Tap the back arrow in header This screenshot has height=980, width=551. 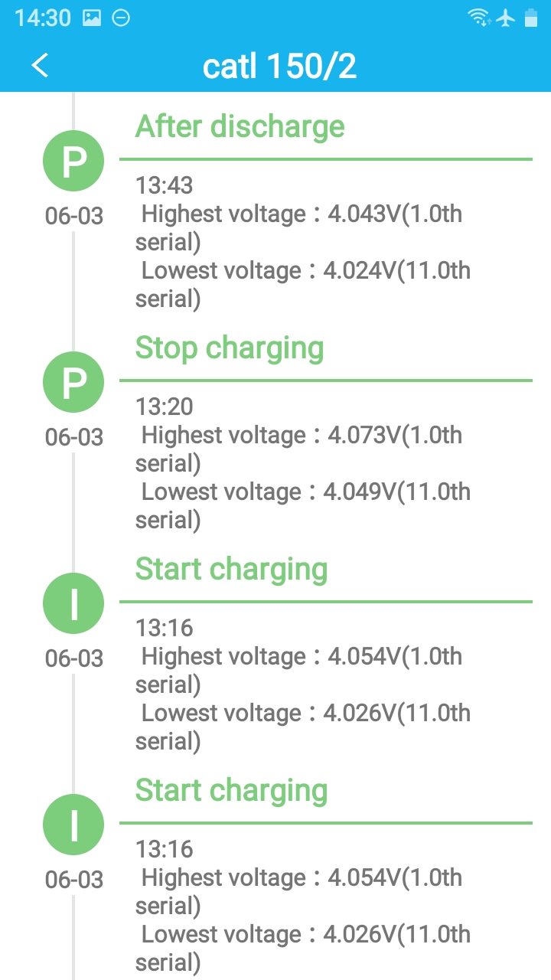coord(40,66)
